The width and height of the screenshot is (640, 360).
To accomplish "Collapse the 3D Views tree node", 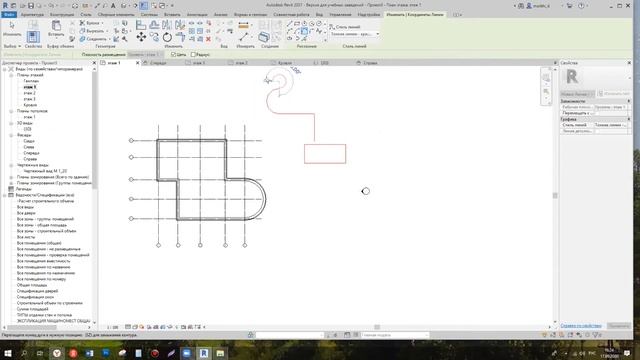I will click(11, 123).
